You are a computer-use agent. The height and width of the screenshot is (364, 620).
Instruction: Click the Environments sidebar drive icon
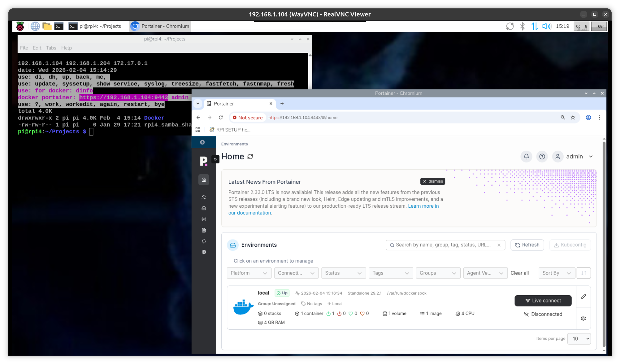pyautogui.click(x=204, y=208)
